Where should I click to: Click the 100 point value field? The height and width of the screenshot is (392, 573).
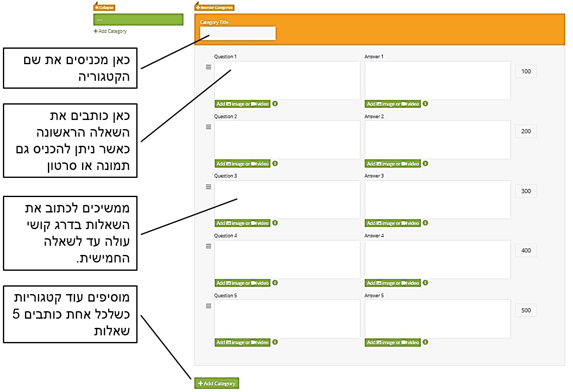pos(526,71)
